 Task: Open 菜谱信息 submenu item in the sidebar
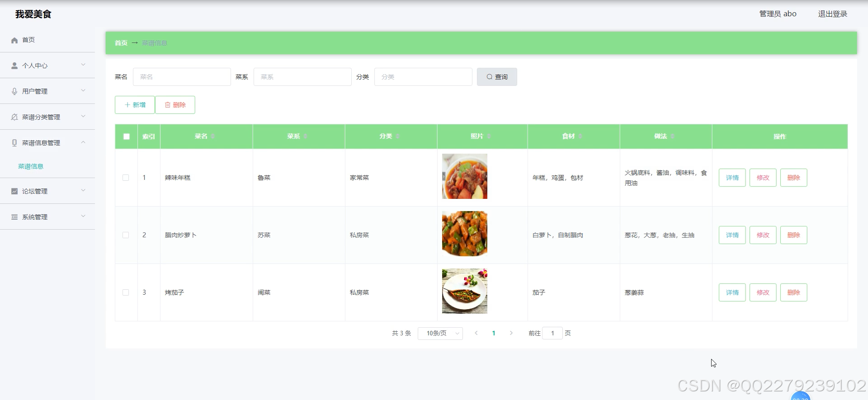[x=31, y=166]
